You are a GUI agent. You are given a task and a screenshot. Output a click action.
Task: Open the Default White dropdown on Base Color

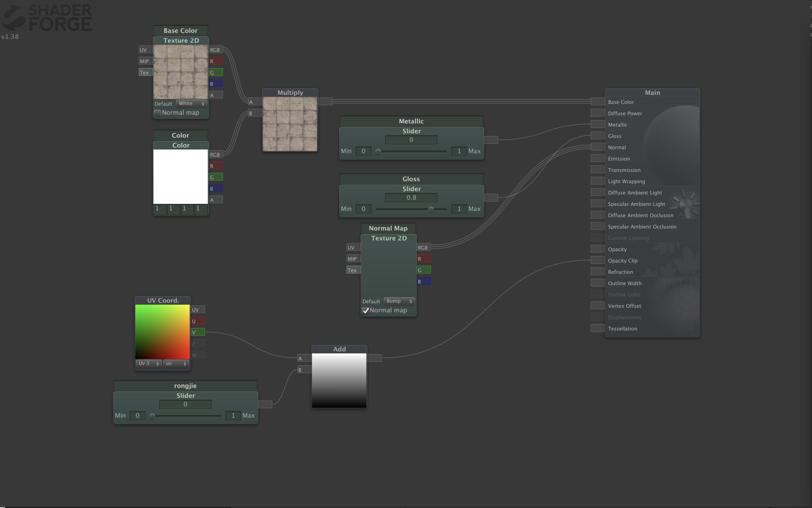[191, 103]
